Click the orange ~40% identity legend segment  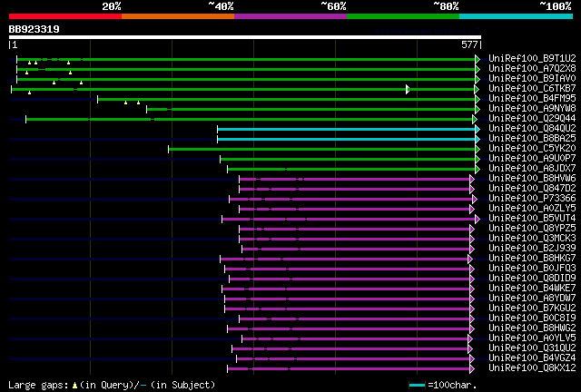click(178, 16)
